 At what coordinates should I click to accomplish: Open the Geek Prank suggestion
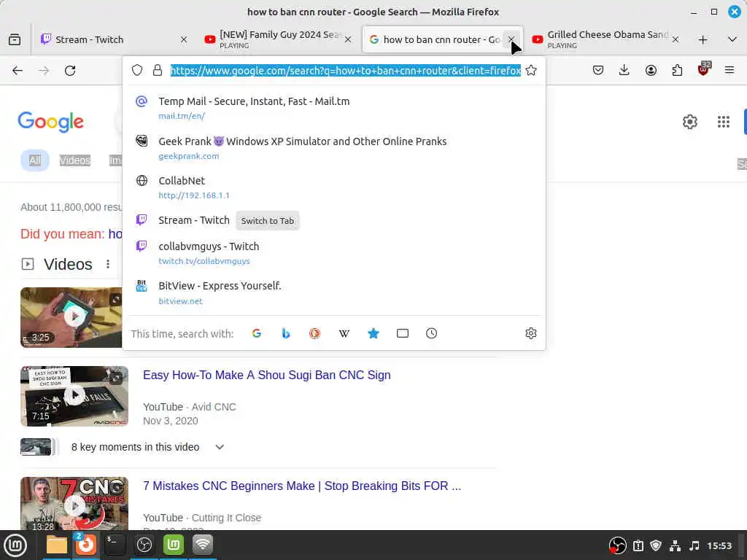(x=333, y=148)
